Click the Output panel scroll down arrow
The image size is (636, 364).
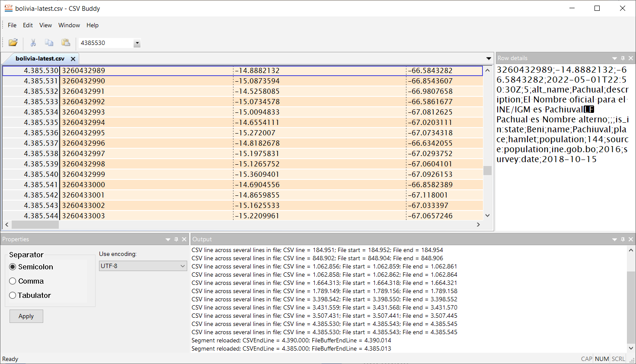(x=631, y=348)
